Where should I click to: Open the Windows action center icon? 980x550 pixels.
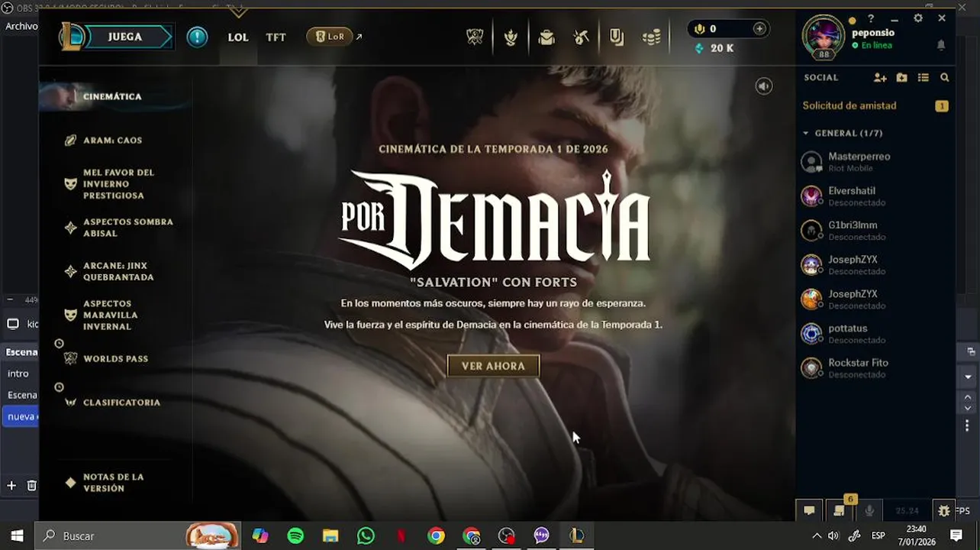pyautogui.click(x=956, y=536)
